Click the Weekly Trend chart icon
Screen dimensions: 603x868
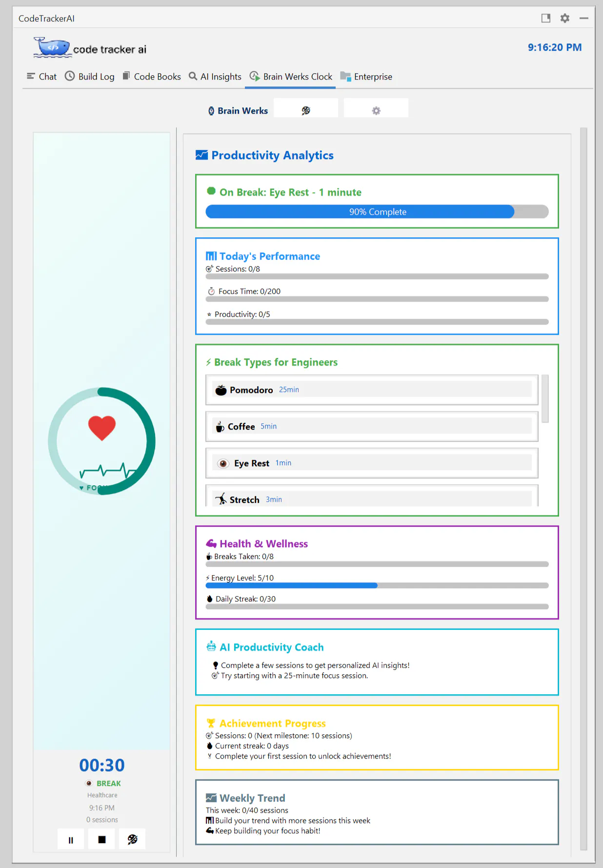(x=211, y=798)
